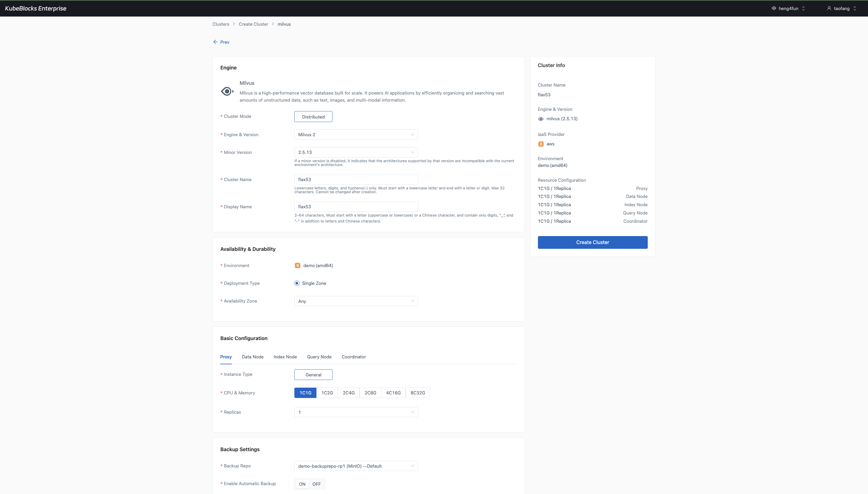
Task: Switch to the Index Node tab
Action: 285,357
